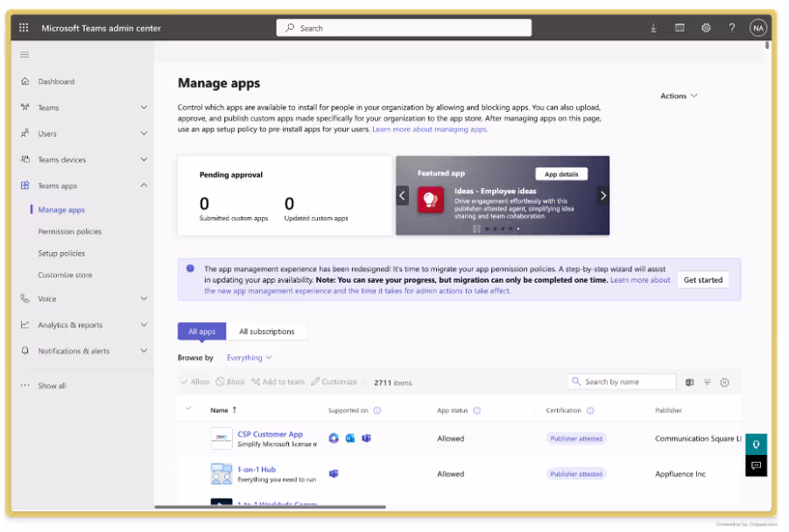Pause the featured app carousel
The width and height of the screenshot is (789, 532).
tap(476, 228)
